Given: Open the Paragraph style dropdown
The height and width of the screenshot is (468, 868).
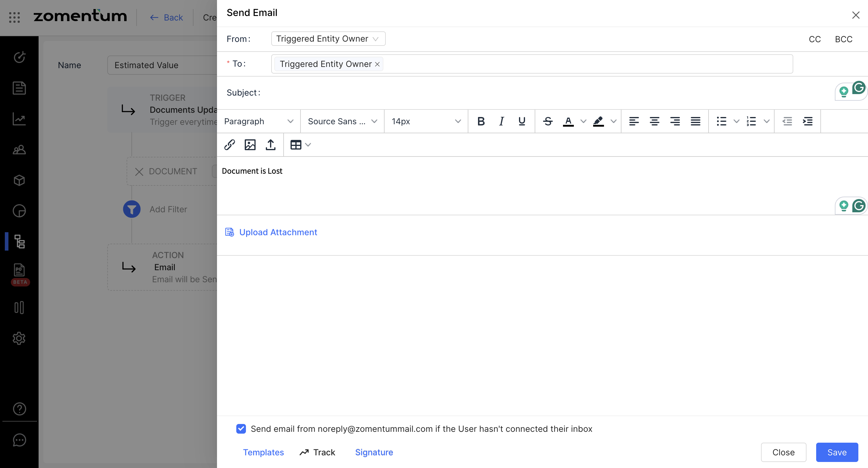Looking at the screenshot, I should (x=259, y=121).
